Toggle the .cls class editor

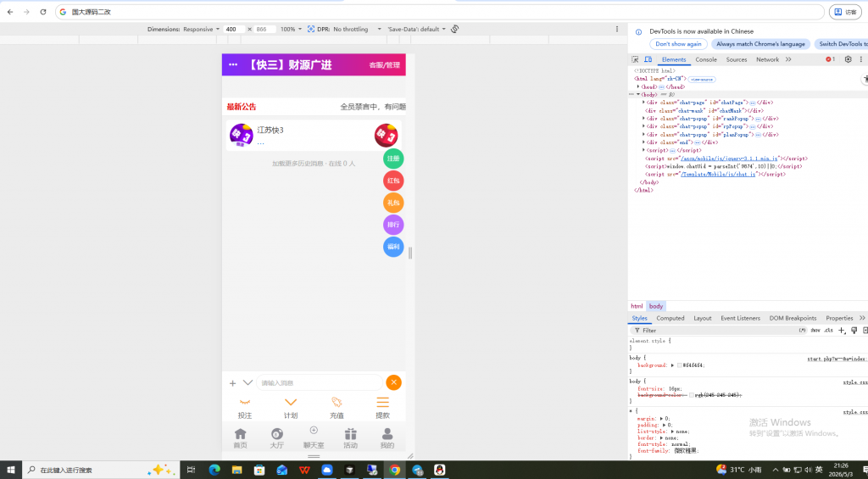(828, 330)
